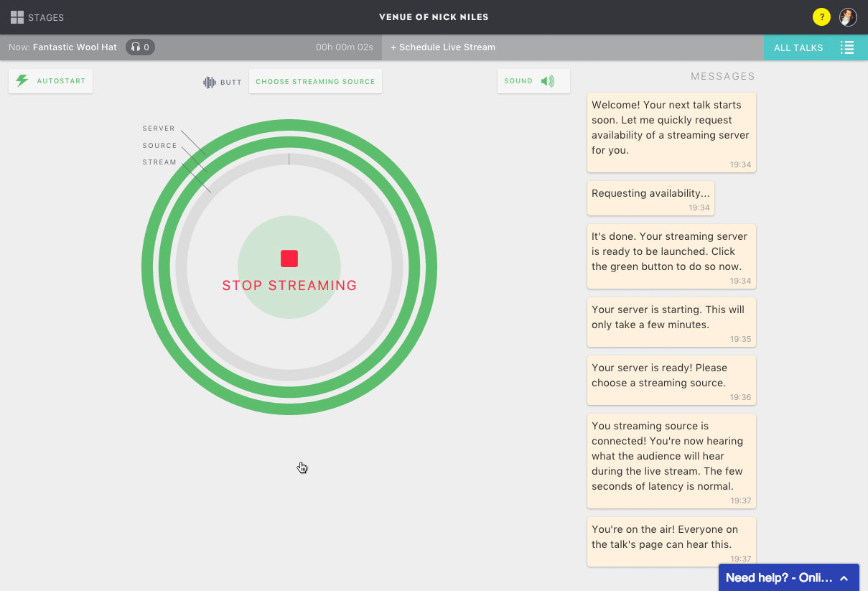Open the All Talks panel
This screenshot has width=868, height=591.
816,47
